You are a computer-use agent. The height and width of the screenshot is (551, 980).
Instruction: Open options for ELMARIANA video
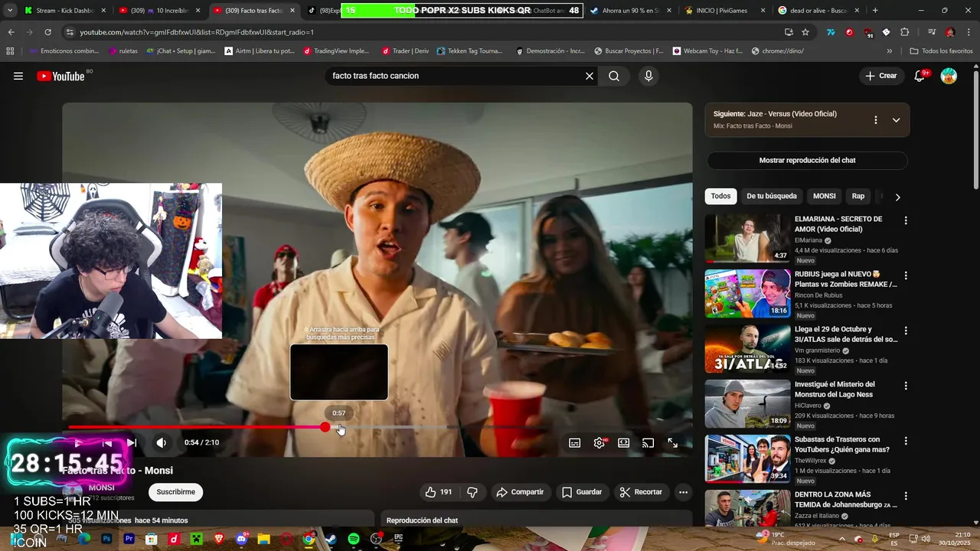906,220
